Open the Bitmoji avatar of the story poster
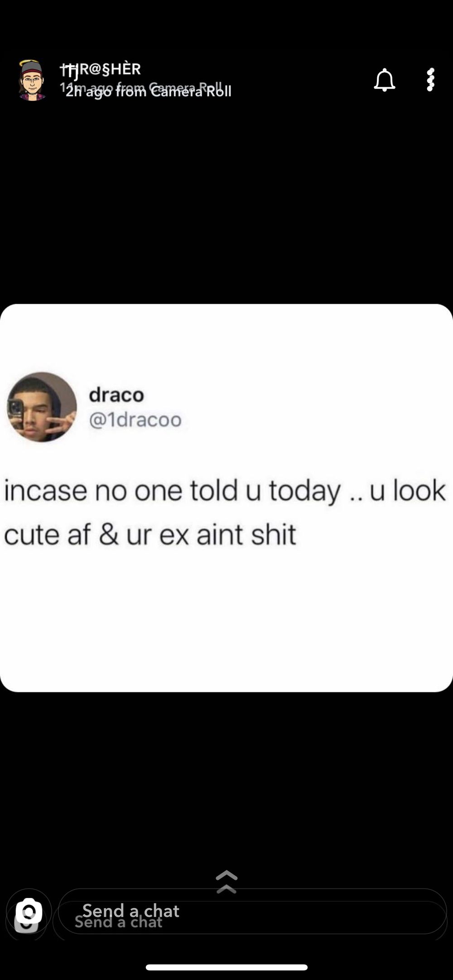 (32, 80)
